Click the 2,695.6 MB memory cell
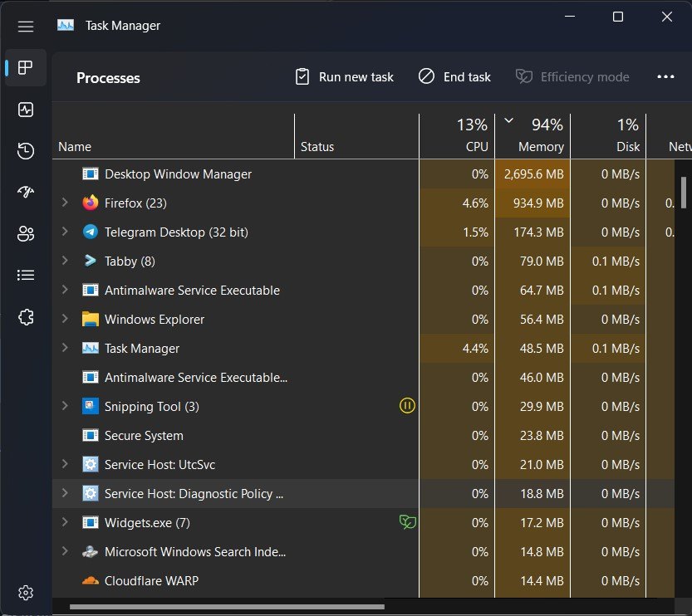Image resolution: width=692 pixels, height=616 pixels. point(532,174)
